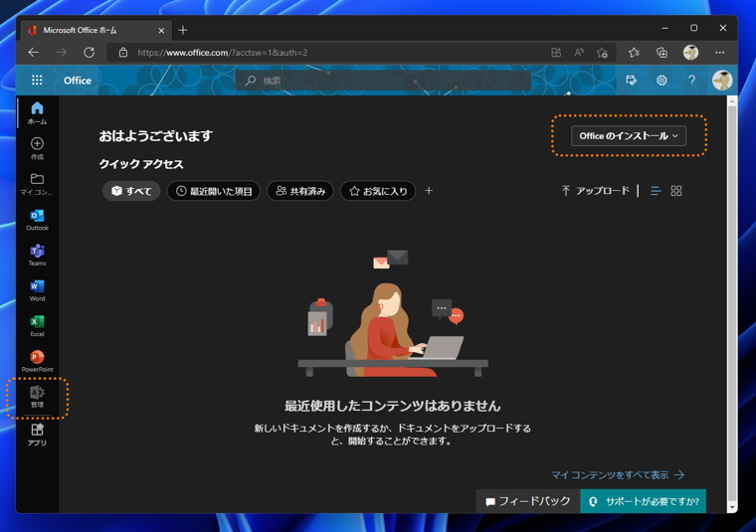Click the scrollbar down arrow
756x532 pixels.
tap(732, 508)
